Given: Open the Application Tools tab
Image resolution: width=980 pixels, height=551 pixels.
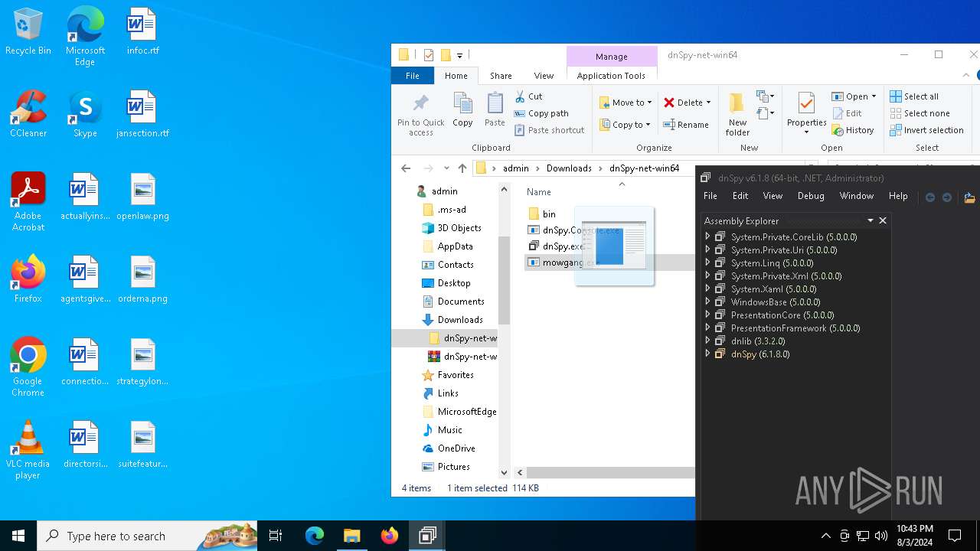Looking at the screenshot, I should pos(611,76).
